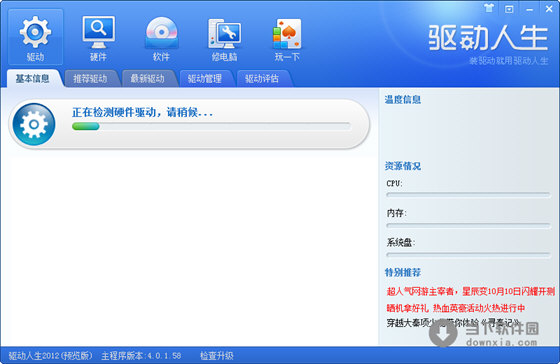This screenshot has width=560, height=364.
Task: Click the shirt skin icon in title bar
Action: click(x=489, y=8)
